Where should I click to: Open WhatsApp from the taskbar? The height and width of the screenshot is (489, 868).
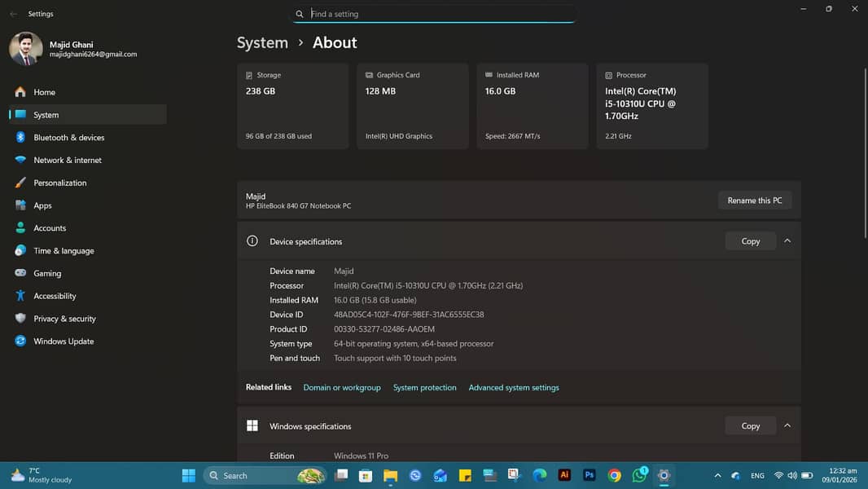coord(639,475)
